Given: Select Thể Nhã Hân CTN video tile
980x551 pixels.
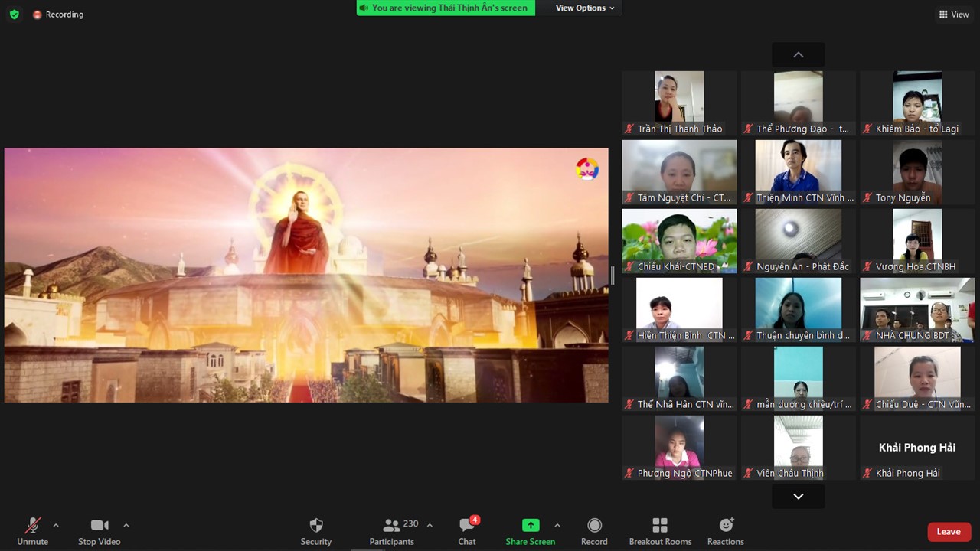Looking at the screenshot, I should tap(679, 379).
